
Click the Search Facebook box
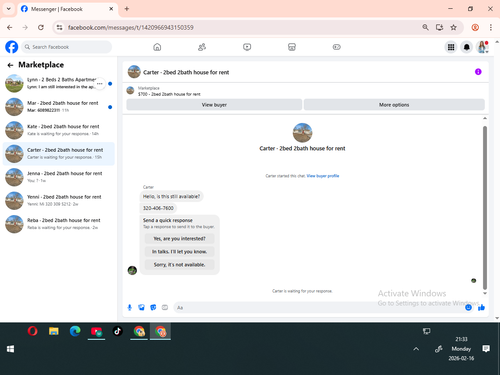[67, 47]
